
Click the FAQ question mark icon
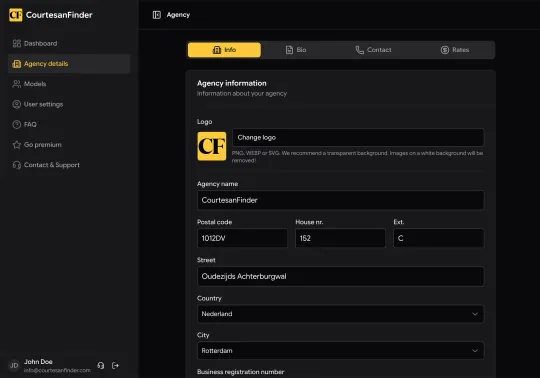point(17,124)
